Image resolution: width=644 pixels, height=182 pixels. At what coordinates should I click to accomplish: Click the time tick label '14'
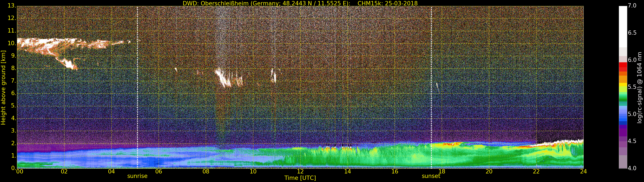[348, 172]
